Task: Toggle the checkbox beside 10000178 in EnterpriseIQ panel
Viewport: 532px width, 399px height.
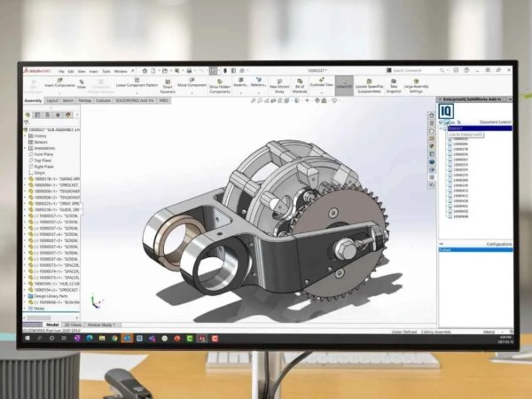Action: click(x=450, y=149)
